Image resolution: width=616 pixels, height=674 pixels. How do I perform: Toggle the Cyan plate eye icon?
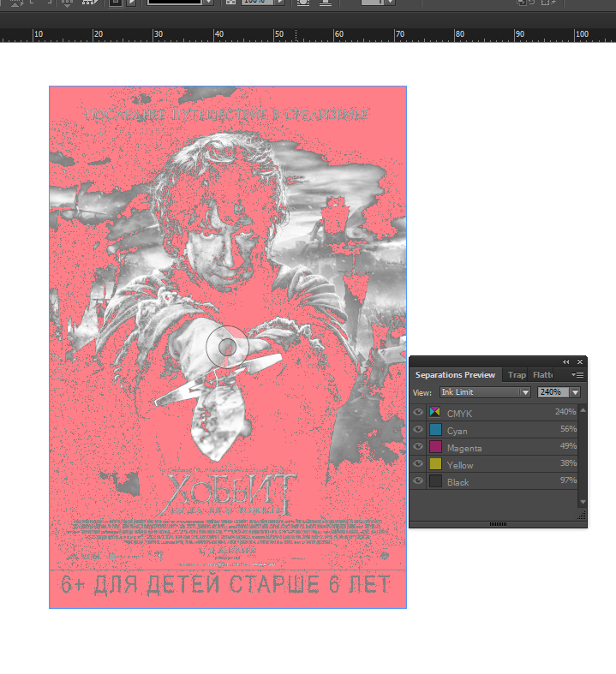click(418, 429)
